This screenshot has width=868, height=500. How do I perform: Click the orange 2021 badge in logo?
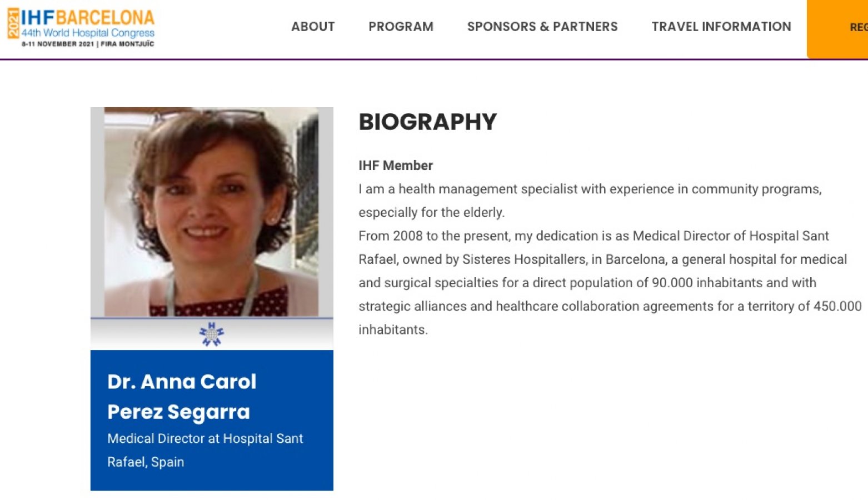point(13,23)
